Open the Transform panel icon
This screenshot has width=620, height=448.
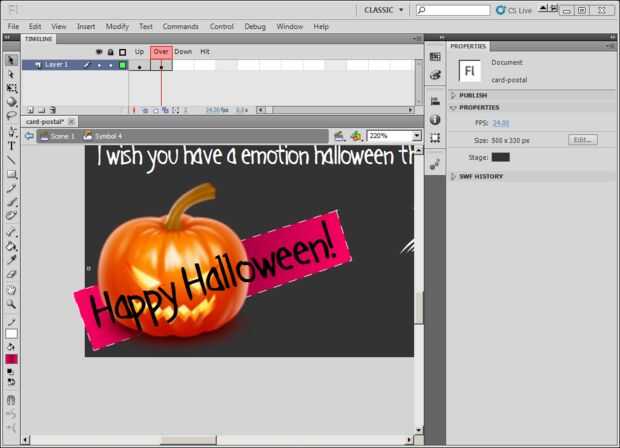click(x=435, y=138)
